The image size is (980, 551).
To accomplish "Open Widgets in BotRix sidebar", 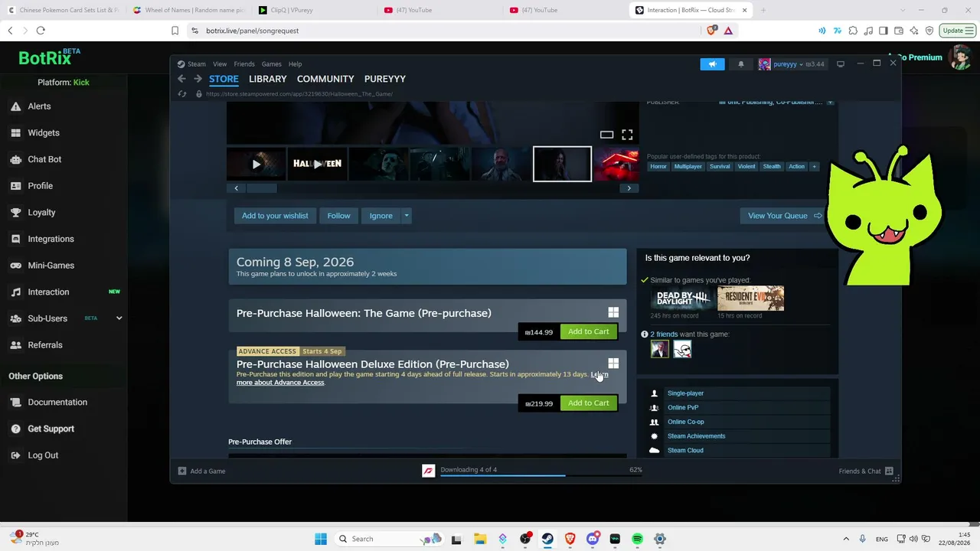I will pyautogui.click(x=44, y=133).
